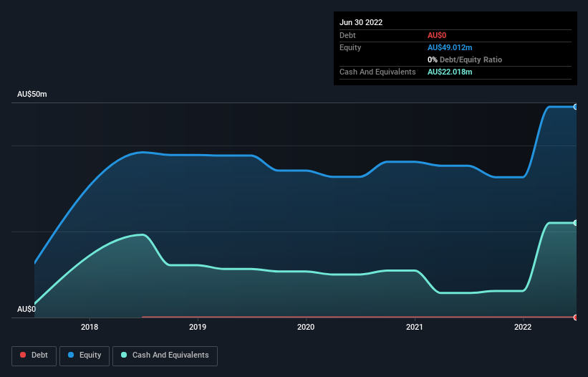Click the AU$0 y-axis label

(x=26, y=309)
